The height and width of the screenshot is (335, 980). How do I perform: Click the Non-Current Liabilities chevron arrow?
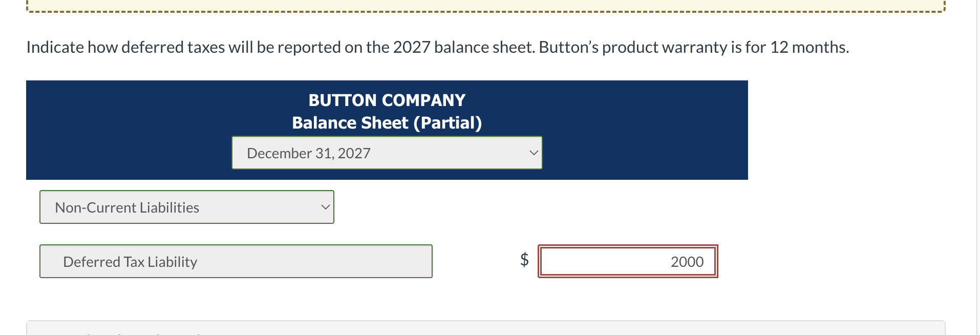pos(325,207)
